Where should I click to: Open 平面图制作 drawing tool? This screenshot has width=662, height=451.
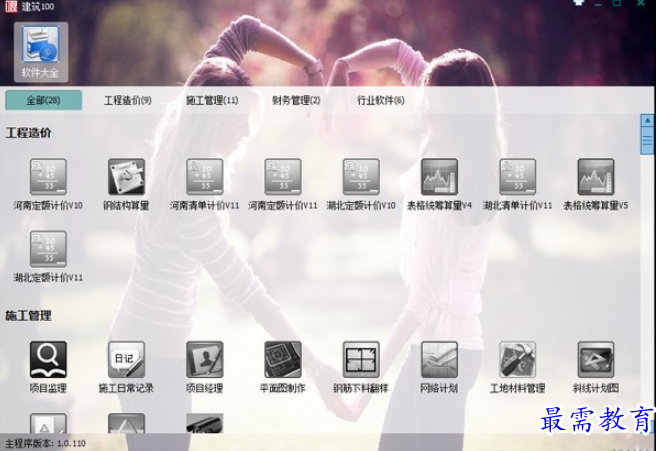point(283,359)
